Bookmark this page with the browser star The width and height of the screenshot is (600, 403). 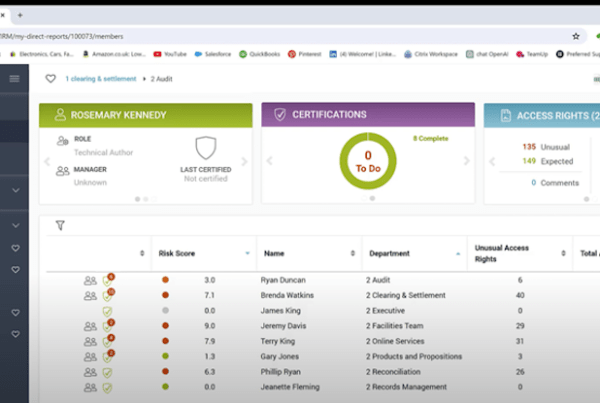[576, 35]
